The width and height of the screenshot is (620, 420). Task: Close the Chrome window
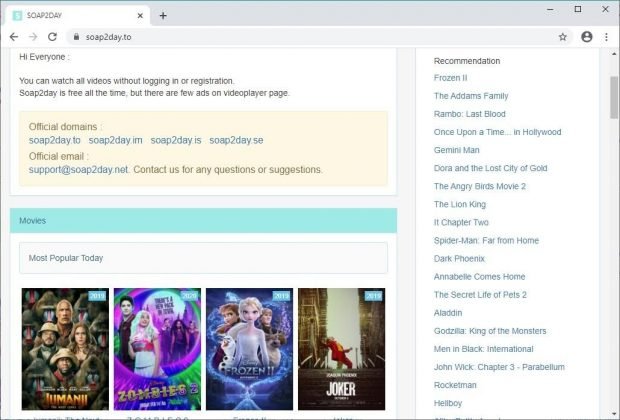point(605,9)
